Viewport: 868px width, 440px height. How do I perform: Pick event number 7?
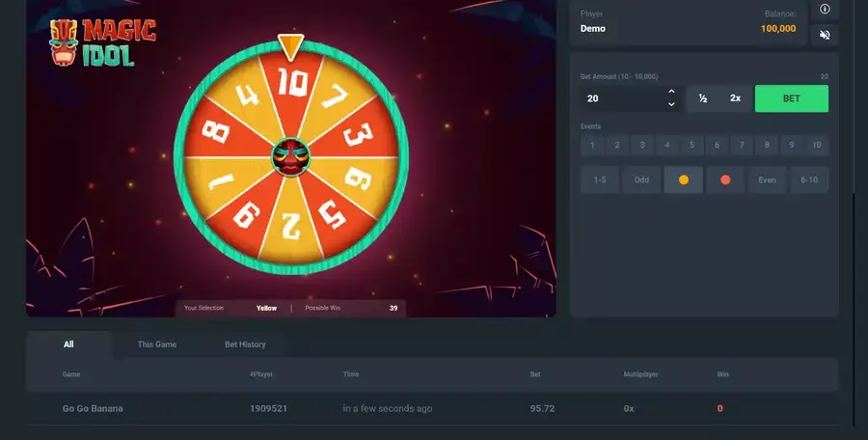[742, 145]
